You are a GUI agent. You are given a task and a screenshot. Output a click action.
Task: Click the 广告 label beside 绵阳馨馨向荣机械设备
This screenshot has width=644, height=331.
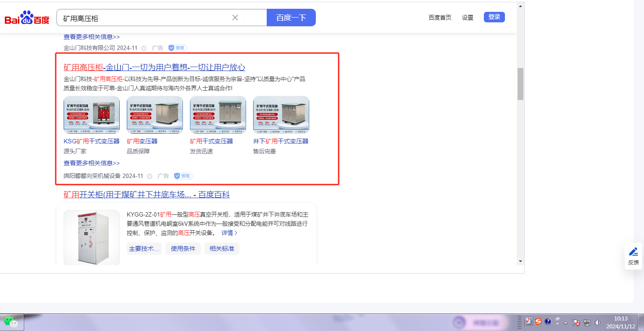pos(163,176)
